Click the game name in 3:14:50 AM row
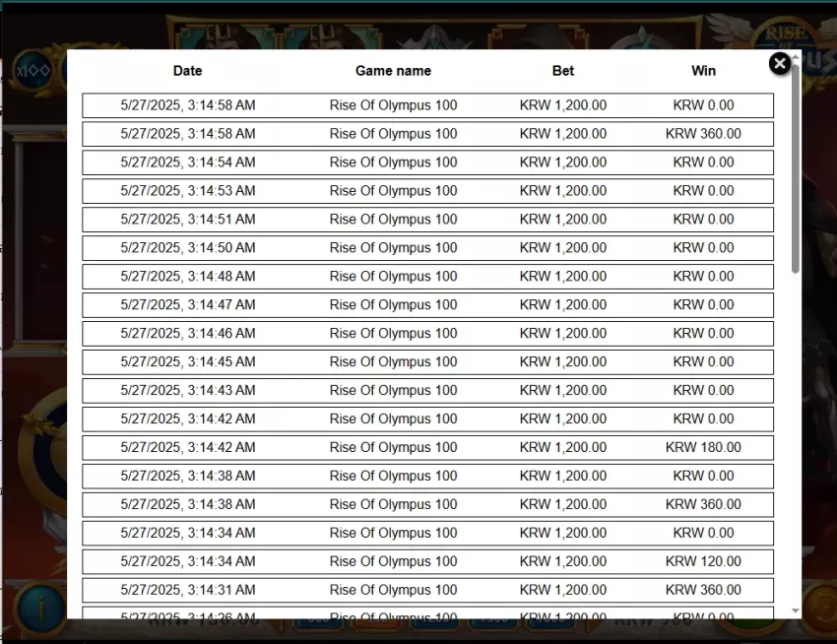Image resolution: width=837 pixels, height=644 pixels. [x=394, y=248]
